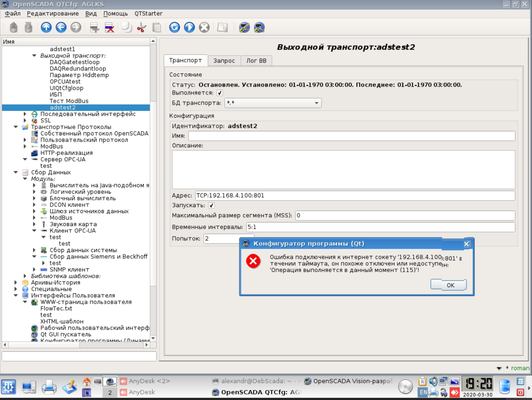Screen dimensions: 532x400
Task: Click the 'Имя' name input field
Action: 351,136
